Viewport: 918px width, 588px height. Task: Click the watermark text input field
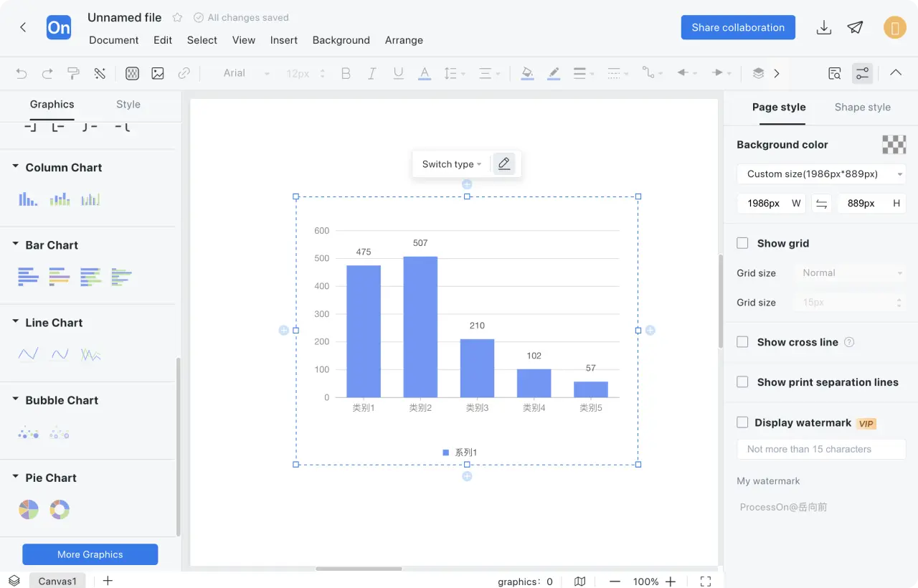tap(821, 449)
